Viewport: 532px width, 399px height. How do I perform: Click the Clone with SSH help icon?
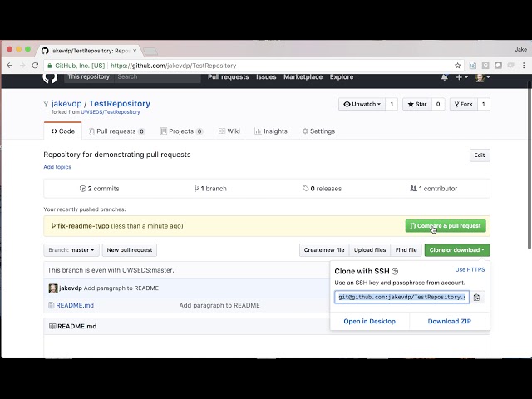click(x=395, y=272)
